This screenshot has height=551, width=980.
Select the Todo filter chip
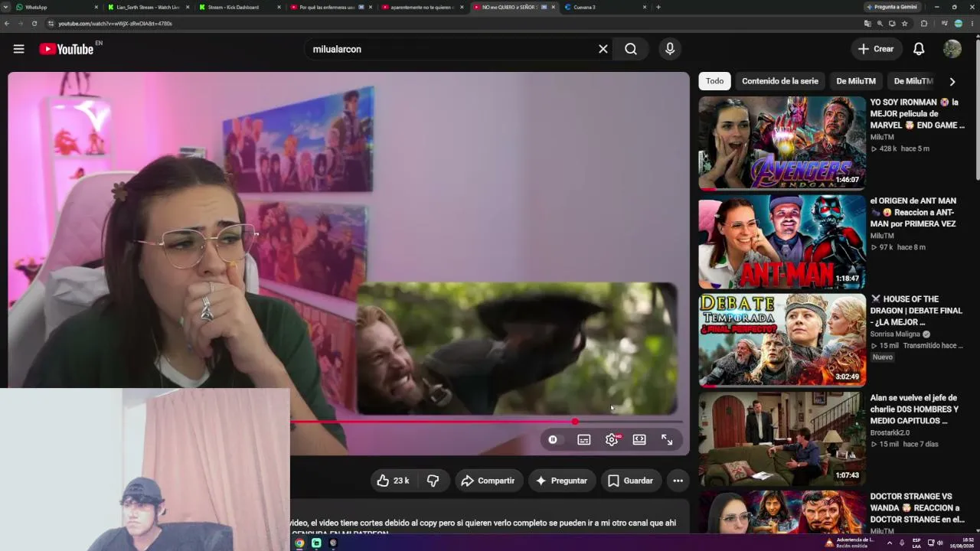coord(715,81)
